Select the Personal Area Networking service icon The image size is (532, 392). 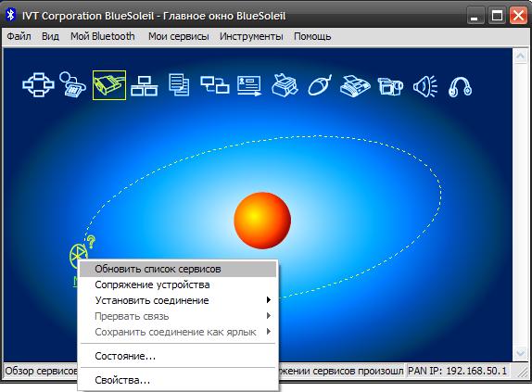(38, 84)
